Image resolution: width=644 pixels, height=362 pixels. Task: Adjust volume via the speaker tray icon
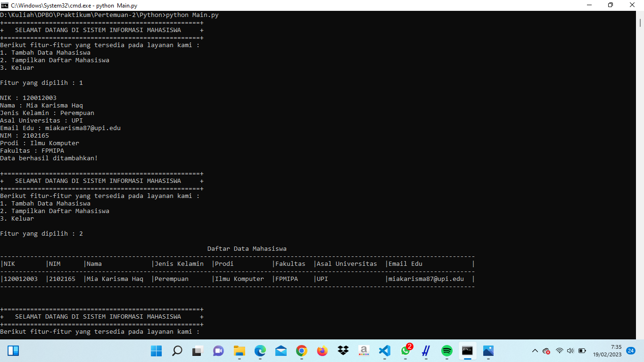[570, 351]
